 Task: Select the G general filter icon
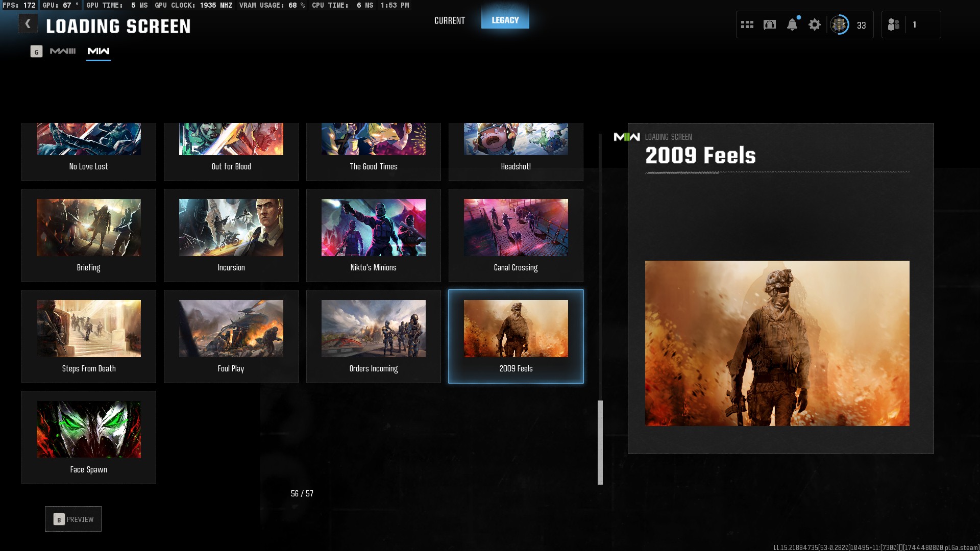click(x=36, y=52)
